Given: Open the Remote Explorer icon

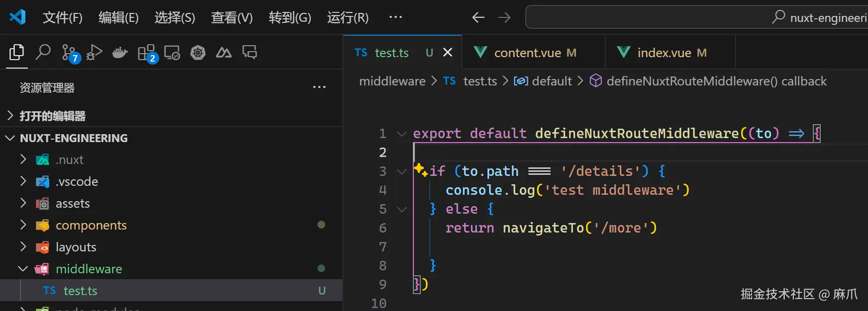Looking at the screenshot, I should [x=172, y=52].
